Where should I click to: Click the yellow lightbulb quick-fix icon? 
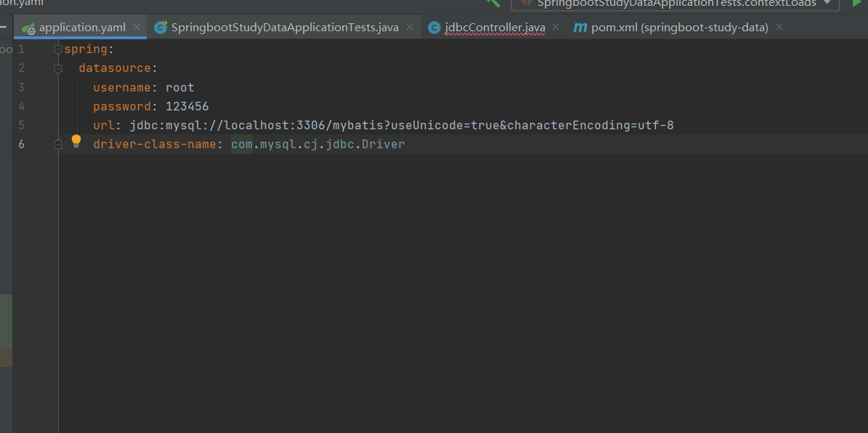point(76,141)
